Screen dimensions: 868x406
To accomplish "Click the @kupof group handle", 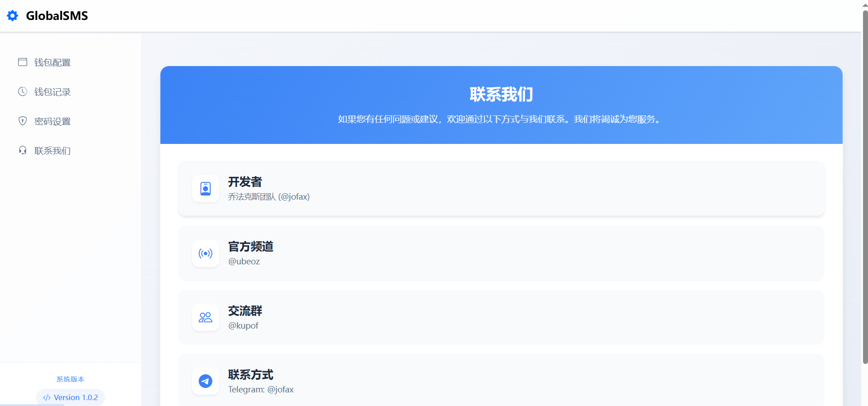I will 243,326.
